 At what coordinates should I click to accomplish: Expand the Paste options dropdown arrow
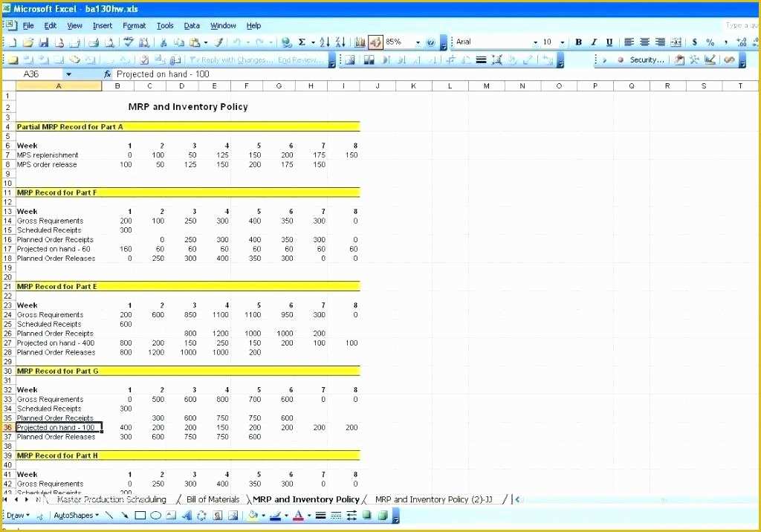[206, 42]
